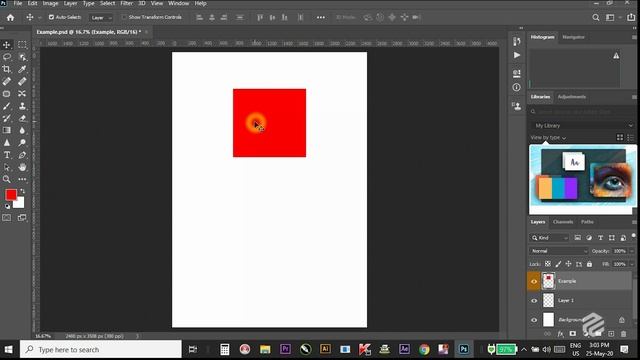Select the Pen tool
Image resolution: width=640 pixels, height=360 pixels.
(22, 155)
